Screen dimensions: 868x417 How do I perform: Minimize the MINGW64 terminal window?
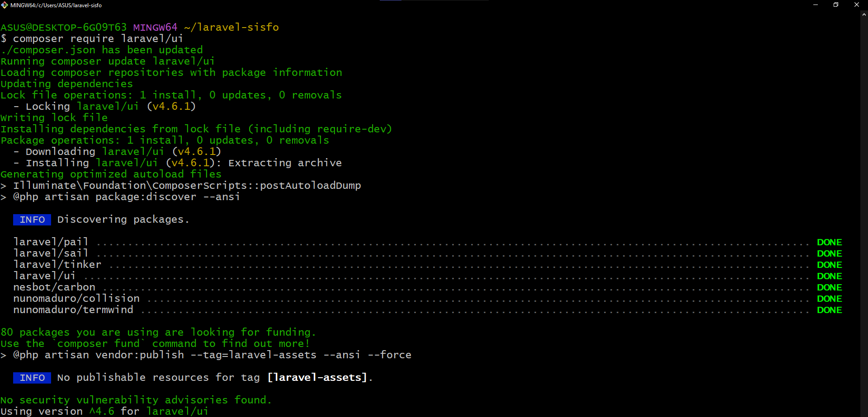[x=815, y=5]
